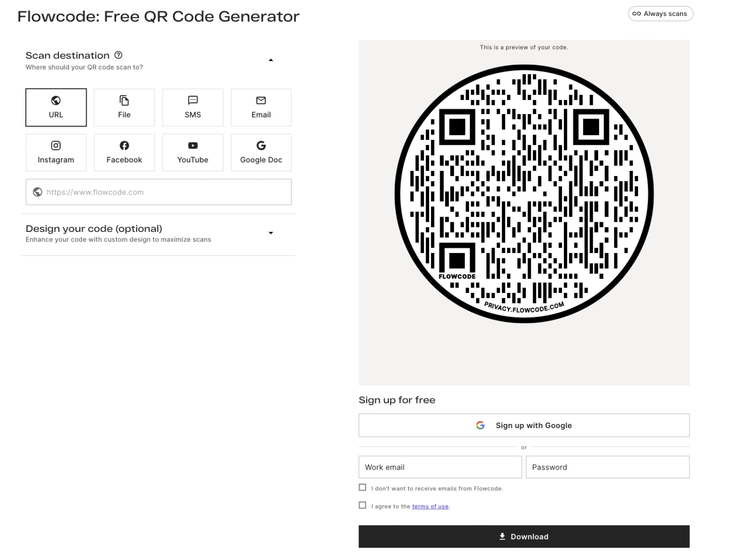The width and height of the screenshot is (739, 560).
Task: Expand 'Design your code (optional)' section
Action: (271, 233)
